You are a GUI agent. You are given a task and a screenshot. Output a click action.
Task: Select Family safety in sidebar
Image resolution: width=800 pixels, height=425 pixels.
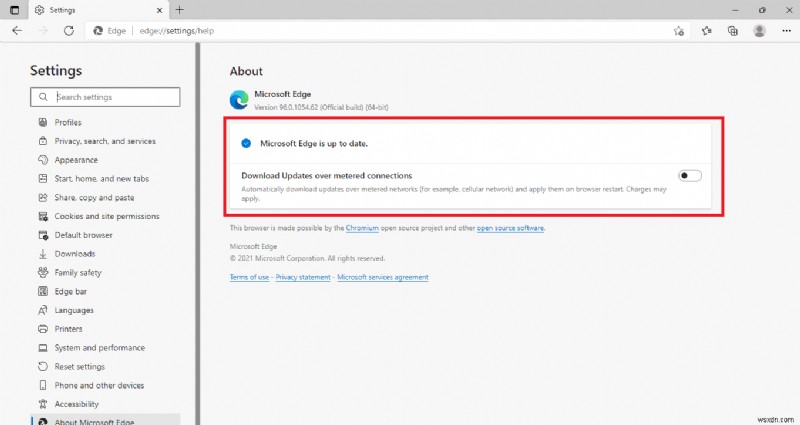(78, 272)
